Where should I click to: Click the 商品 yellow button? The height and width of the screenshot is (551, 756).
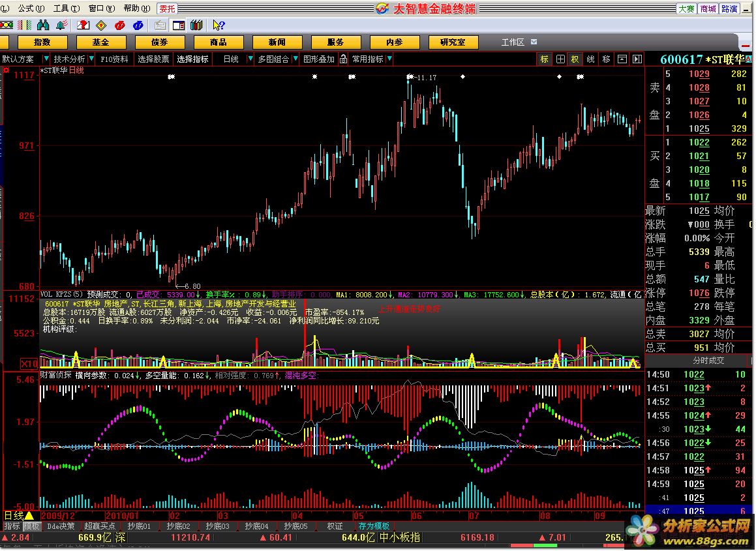click(x=218, y=42)
